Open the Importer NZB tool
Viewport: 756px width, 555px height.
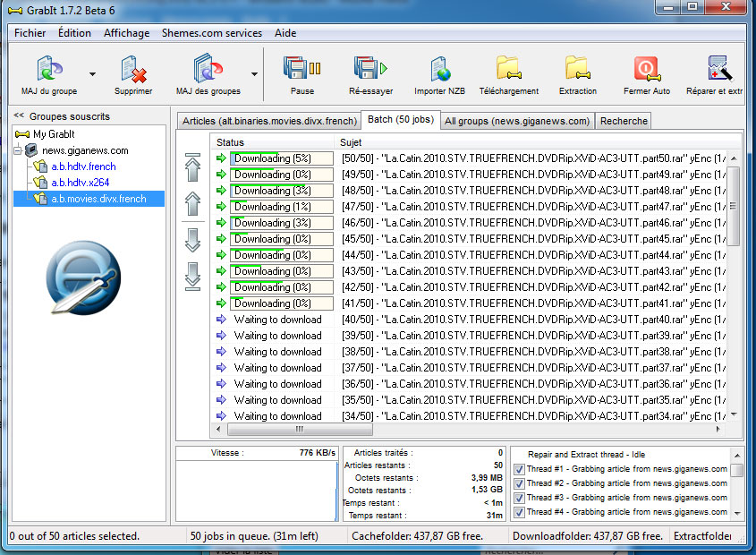click(439, 69)
